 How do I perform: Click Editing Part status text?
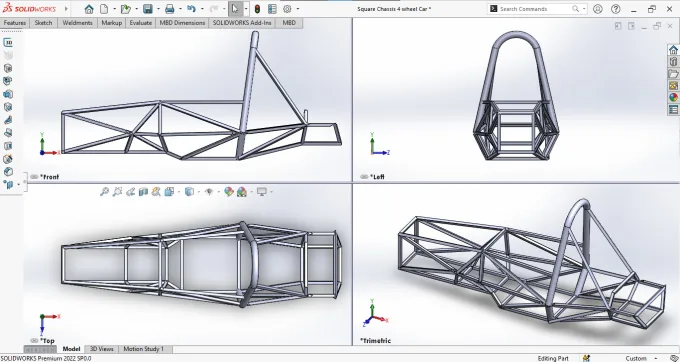pyautogui.click(x=553, y=359)
